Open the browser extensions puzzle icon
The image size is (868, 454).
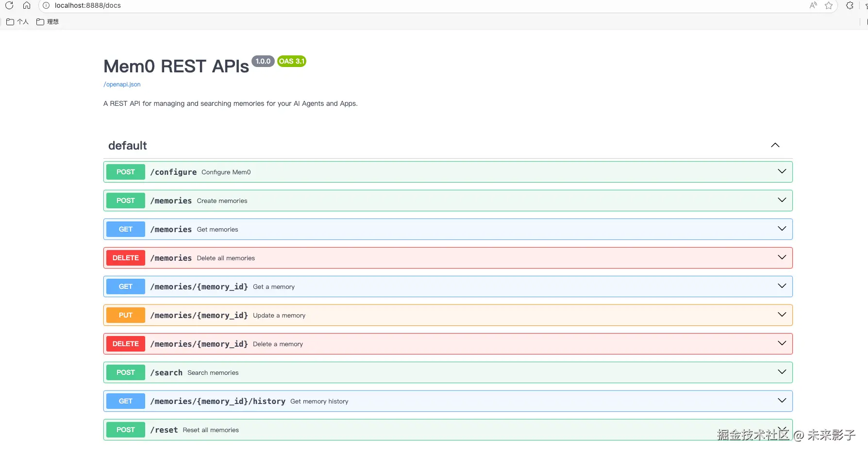coord(850,5)
